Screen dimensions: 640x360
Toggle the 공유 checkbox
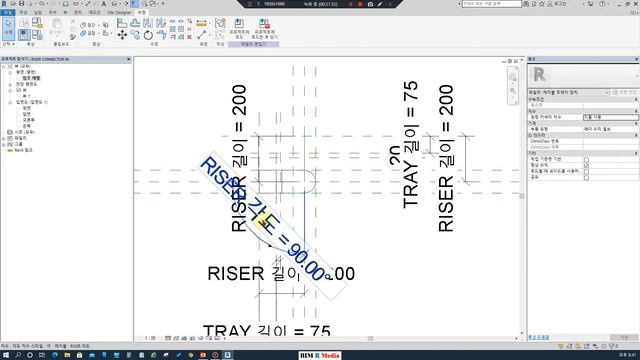pyautogui.click(x=587, y=178)
